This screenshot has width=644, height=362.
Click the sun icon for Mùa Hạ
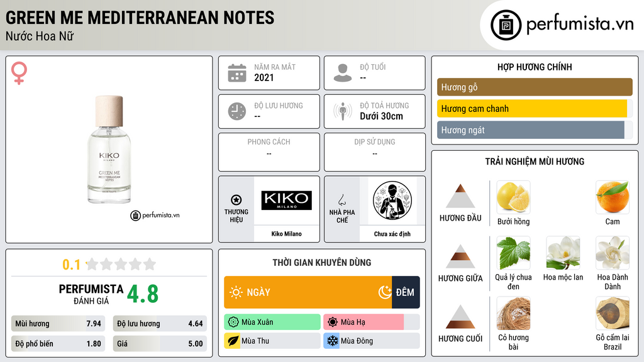pyautogui.click(x=333, y=322)
